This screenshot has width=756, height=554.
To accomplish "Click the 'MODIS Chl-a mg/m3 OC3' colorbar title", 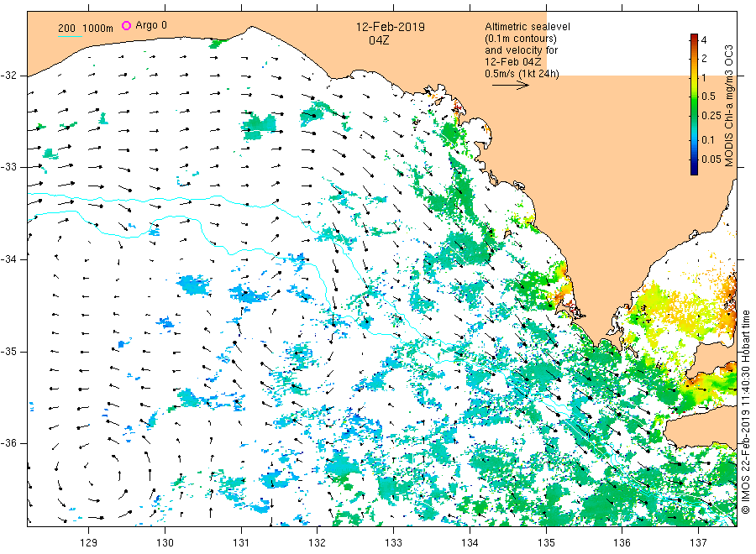I will point(729,106).
